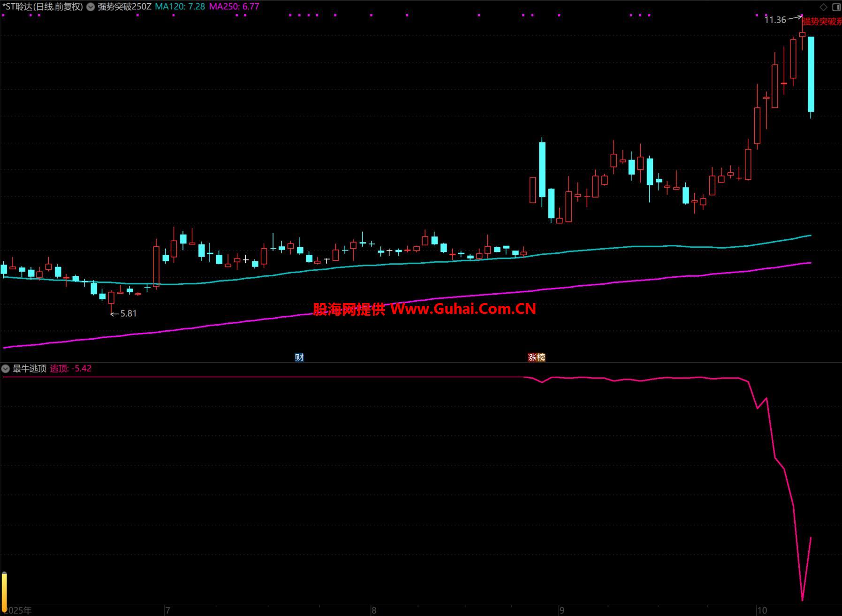Click the 最牛逃顶 indicator name
The width and height of the screenshot is (842, 616).
point(30,369)
